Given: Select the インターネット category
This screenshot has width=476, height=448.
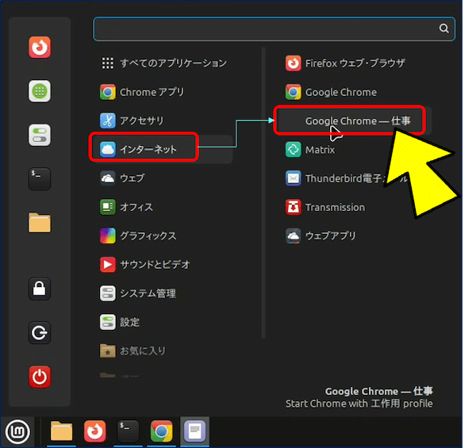Looking at the screenshot, I should 148,149.
